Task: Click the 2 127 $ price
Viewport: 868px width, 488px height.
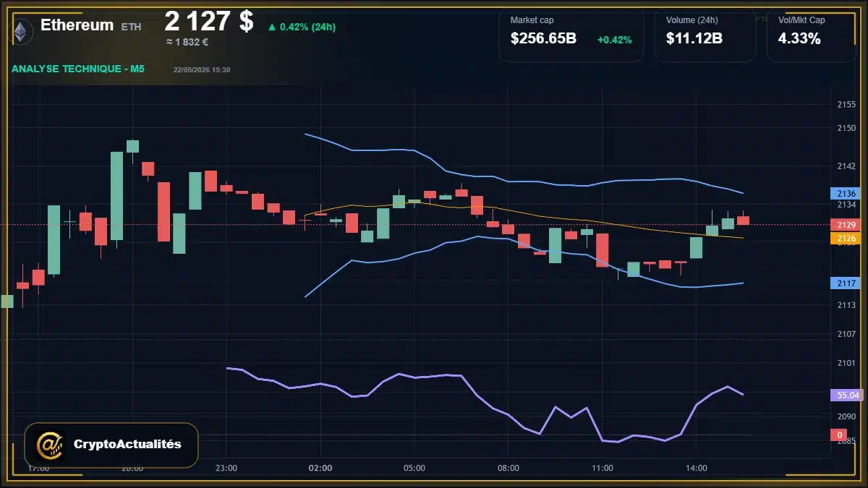Action: click(209, 21)
